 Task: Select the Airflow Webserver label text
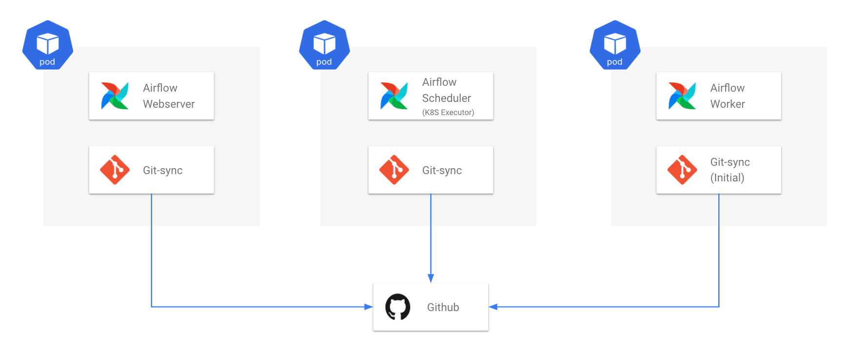169,96
